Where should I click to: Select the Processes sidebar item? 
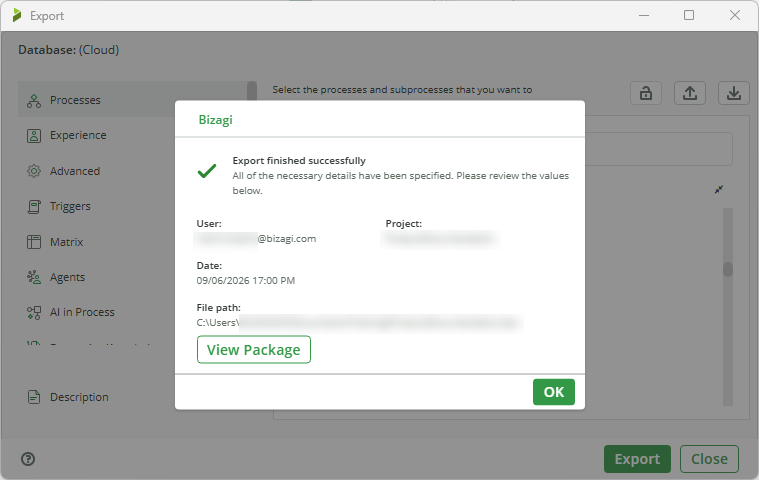(x=132, y=100)
